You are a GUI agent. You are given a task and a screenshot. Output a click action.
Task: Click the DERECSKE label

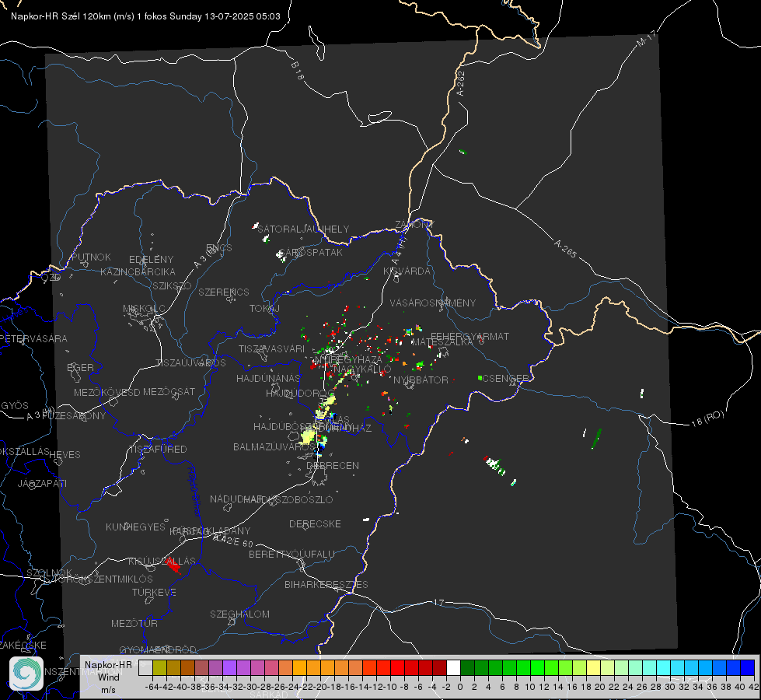tap(315, 523)
